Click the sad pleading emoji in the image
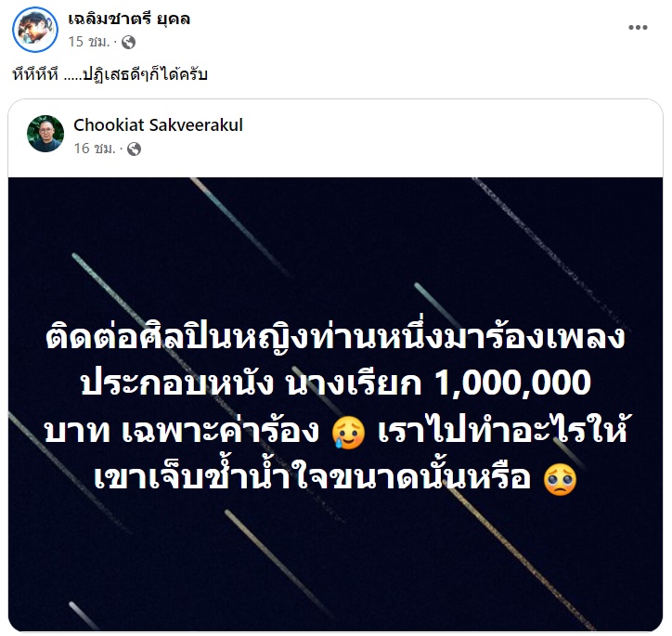Image resolution: width=672 pixels, height=636 pixels. [x=560, y=480]
